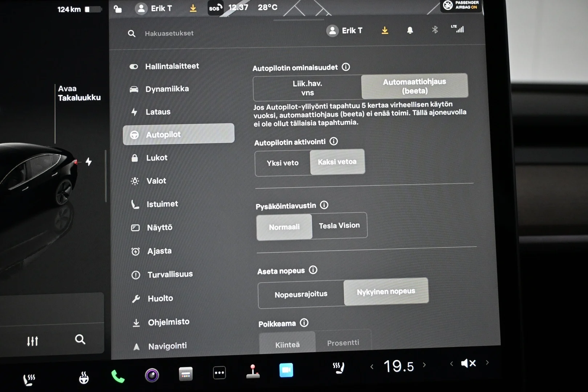Open Erik T profile in top status bar

tap(154, 8)
